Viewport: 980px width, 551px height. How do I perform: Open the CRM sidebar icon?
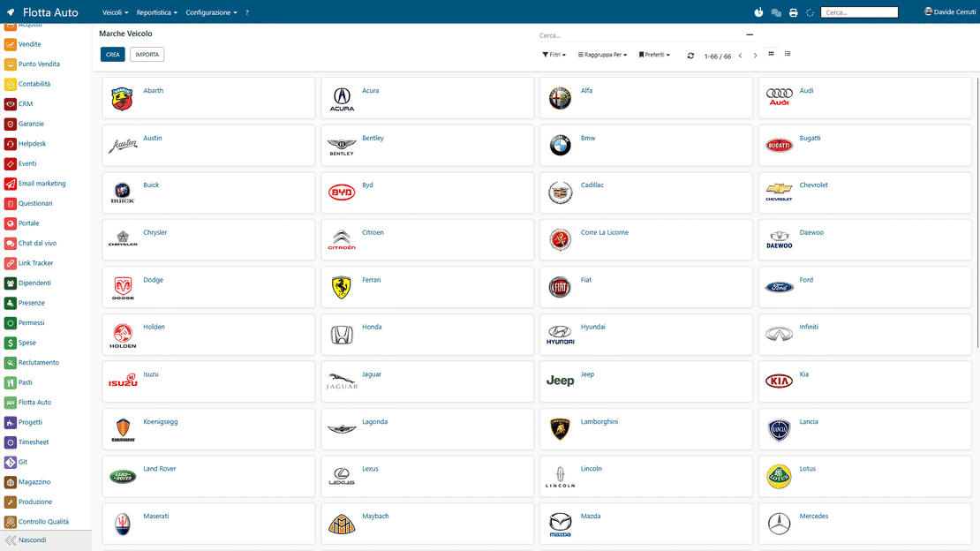click(x=10, y=104)
